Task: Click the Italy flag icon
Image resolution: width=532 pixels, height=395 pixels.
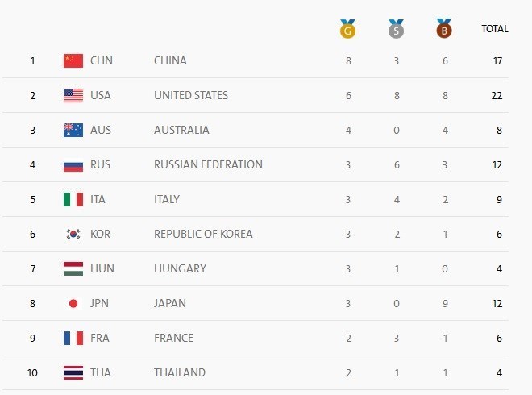Action: point(73,199)
